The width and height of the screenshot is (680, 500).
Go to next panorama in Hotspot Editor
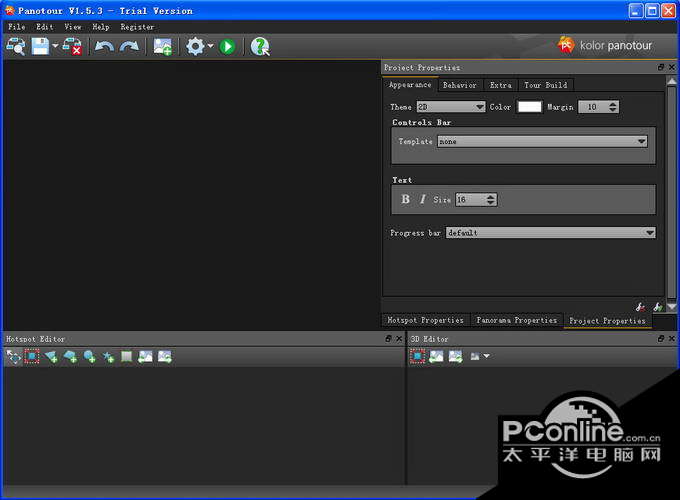pyautogui.click(x=165, y=356)
